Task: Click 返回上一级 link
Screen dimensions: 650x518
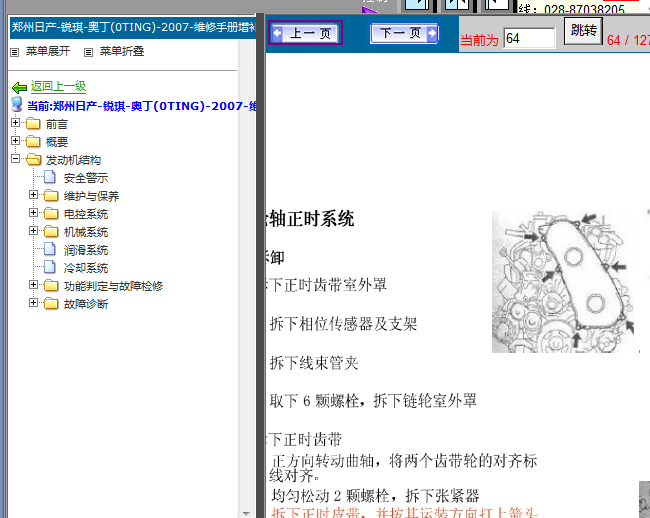Action: [58, 86]
